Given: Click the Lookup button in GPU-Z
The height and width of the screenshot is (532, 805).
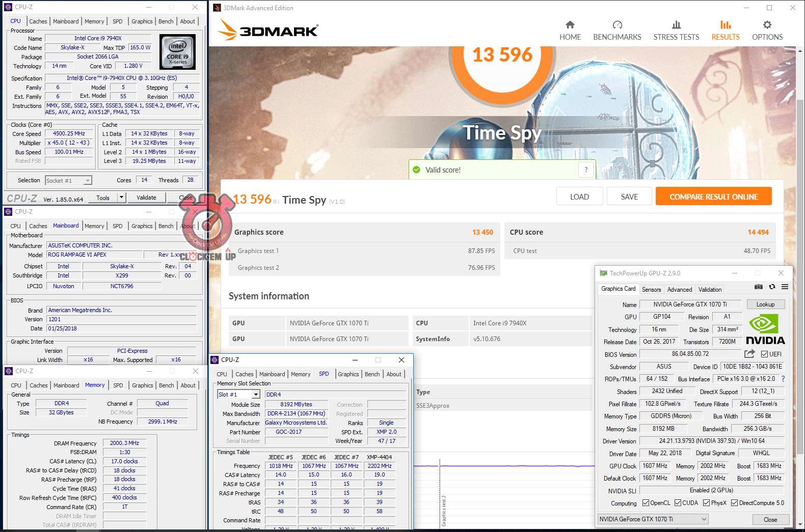Looking at the screenshot, I should (x=765, y=304).
